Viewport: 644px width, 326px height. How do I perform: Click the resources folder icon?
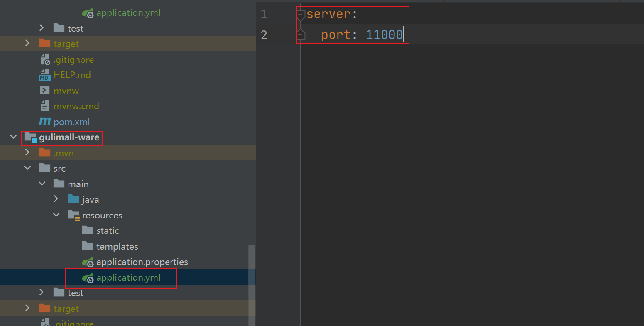click(x=73, y=215)
